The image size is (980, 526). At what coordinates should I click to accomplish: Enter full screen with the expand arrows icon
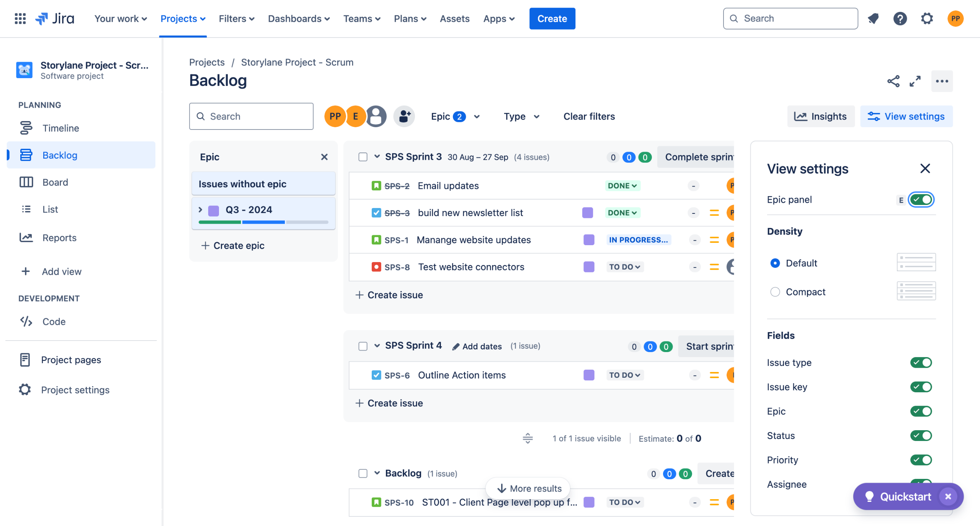915,81
